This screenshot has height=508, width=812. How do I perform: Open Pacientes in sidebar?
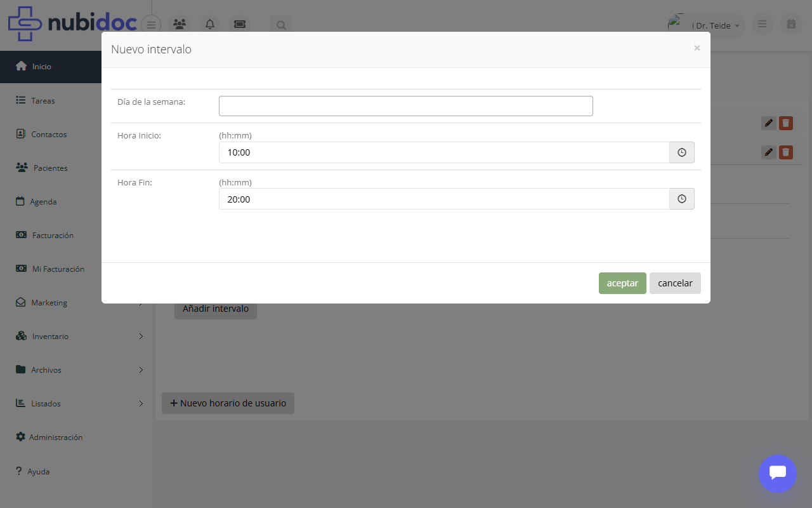click(76, 168)
